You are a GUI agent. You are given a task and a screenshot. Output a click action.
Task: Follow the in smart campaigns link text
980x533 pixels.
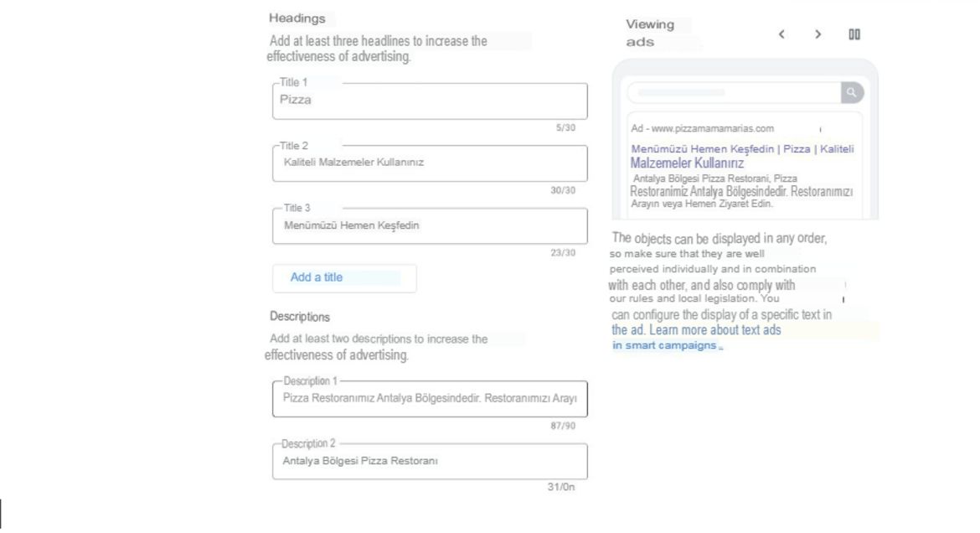click(667, 345)
